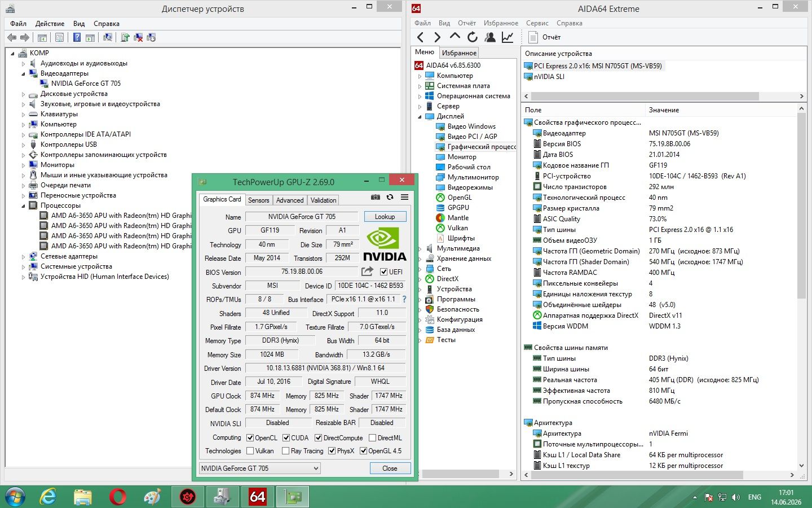Toggle the Ray Tracing checkbox
The height and width of the screenshot is (508, 812).
pos(285,450)
